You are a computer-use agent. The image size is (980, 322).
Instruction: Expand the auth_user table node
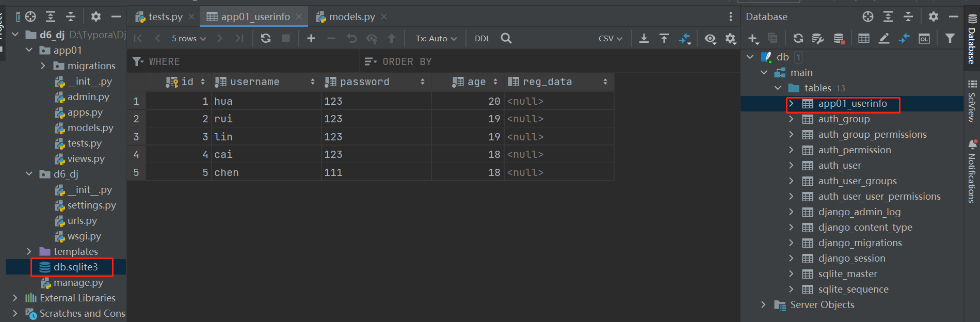pyautogui.click(x=791, y=165)
